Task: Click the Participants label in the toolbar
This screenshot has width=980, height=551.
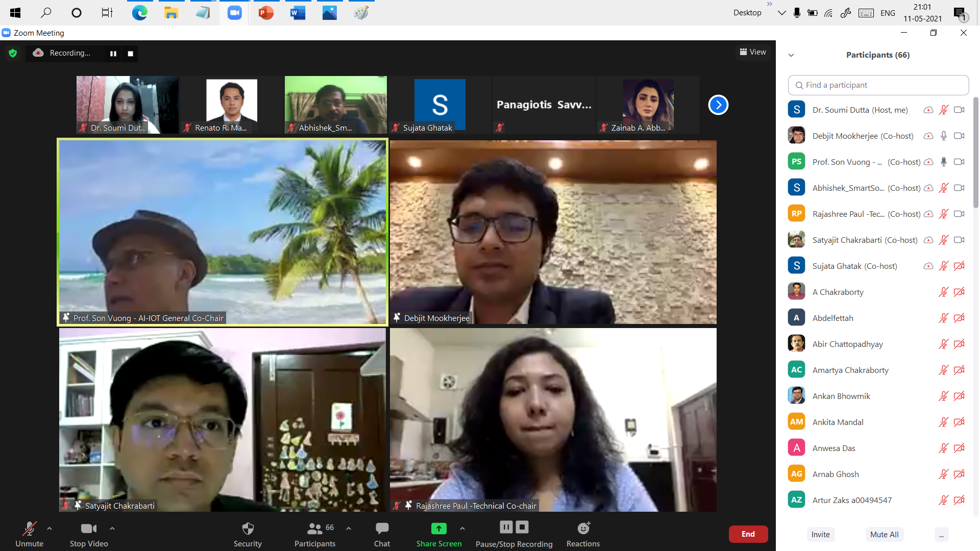Action: (315, 544)
